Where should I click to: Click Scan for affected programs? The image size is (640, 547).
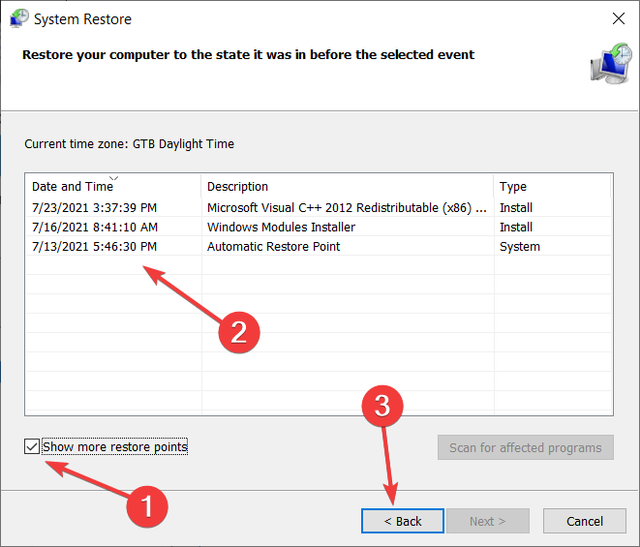coord(525,448)
